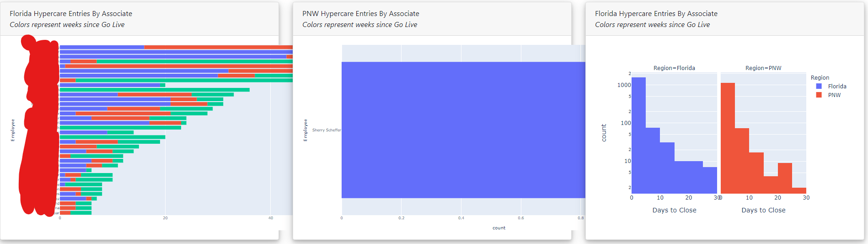The width and height of the screenshot is (868, 244).
Task: Click the shortest red bar in PNW histogram
Action: pyautogui.click(x=799, y=190)
